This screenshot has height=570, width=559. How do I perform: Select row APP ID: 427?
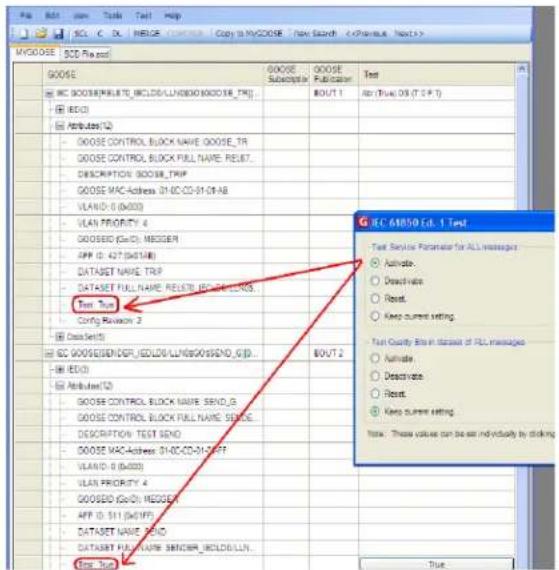[x=117, y=256]
